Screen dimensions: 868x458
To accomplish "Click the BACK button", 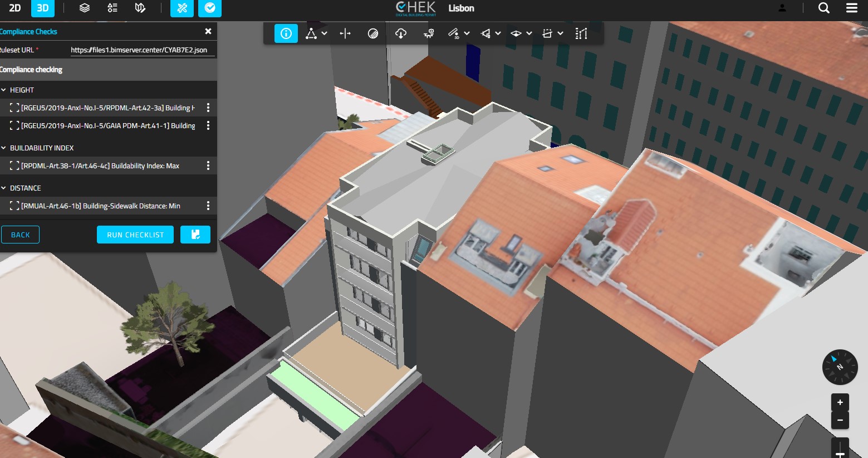I will point(20,235).
